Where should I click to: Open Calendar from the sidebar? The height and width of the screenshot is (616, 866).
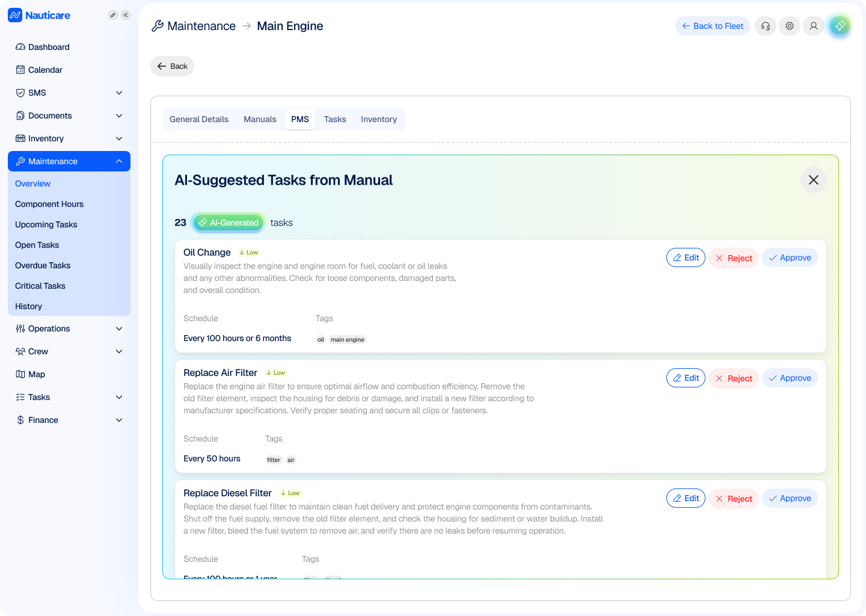(69, 70)
